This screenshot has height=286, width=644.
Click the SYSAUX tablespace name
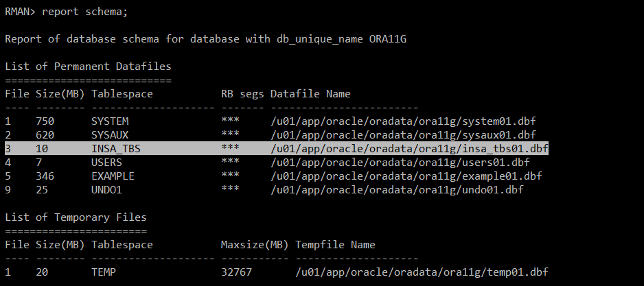click(110, 135)
